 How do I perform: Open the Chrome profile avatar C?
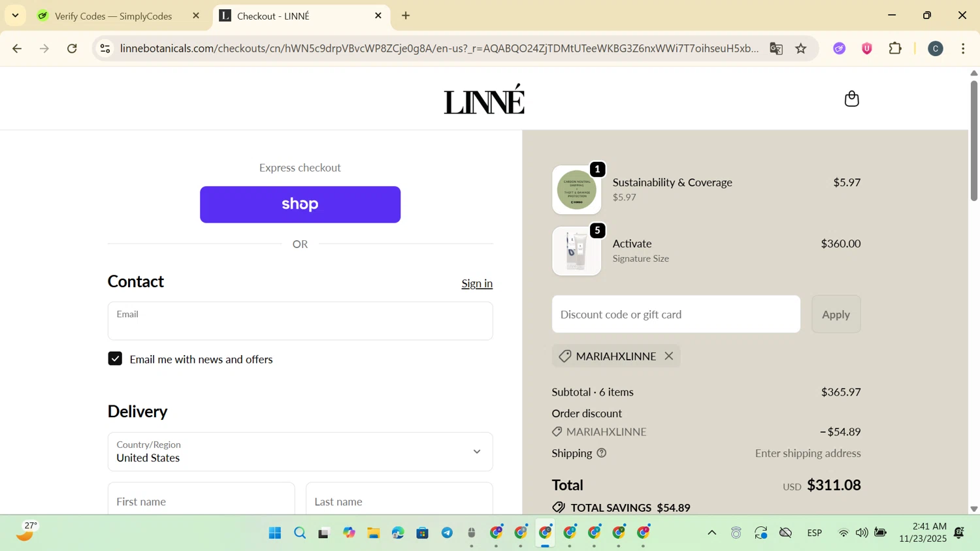click(x=936, y=48)
